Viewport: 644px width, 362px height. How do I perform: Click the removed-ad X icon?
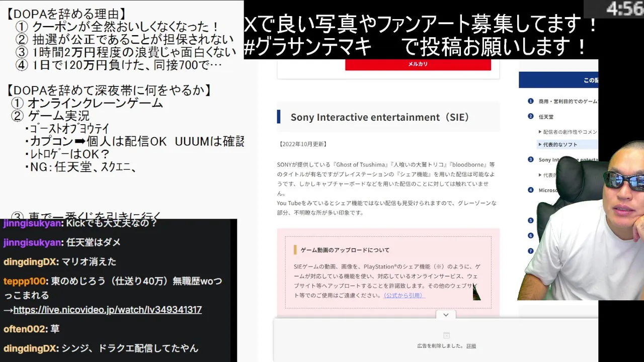(446, 335)
